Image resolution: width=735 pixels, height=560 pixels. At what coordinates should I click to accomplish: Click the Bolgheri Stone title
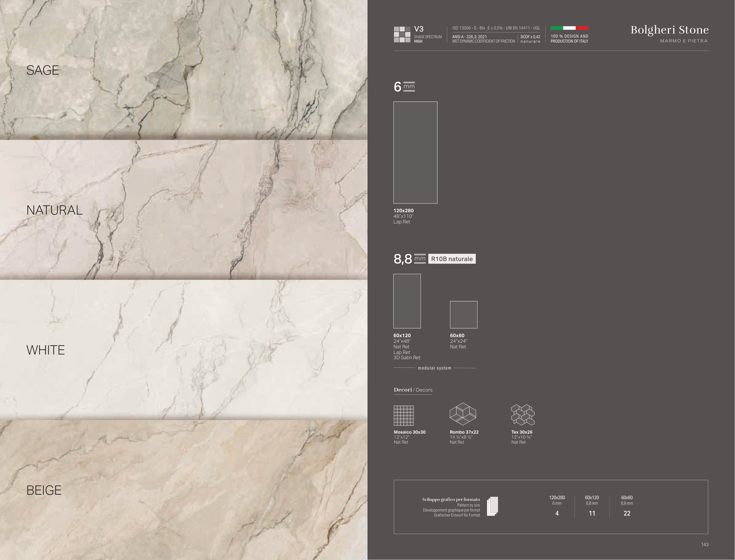(x=669, y=30)
